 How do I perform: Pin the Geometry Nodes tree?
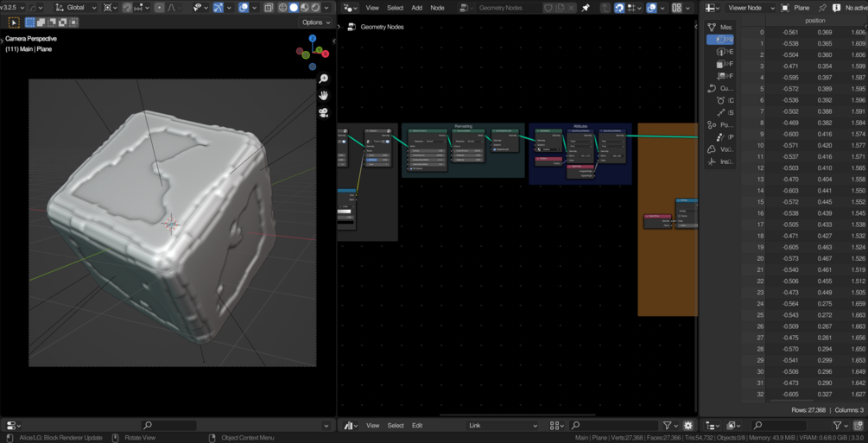point(586,8)
